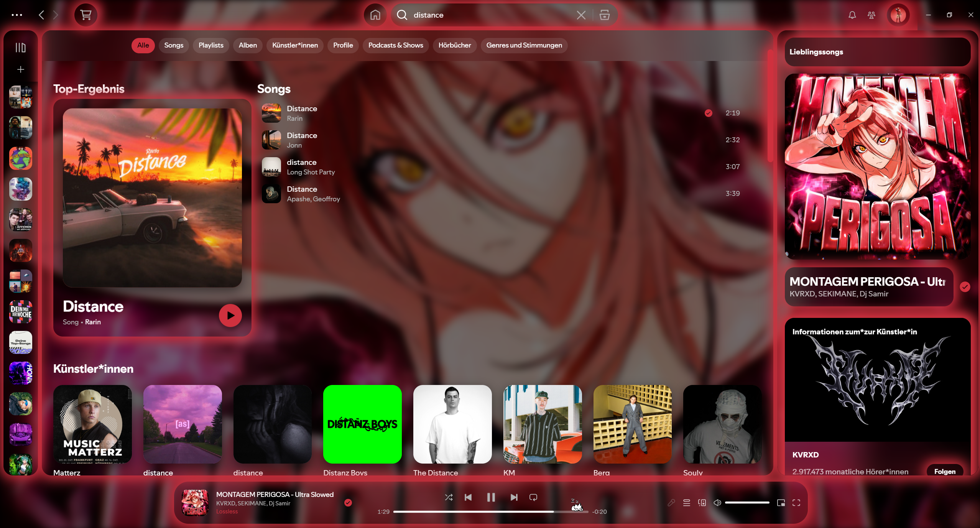The width and height of the screenshot is (980, 528).
Task: Play the Distance top result
Action: pyautogui.click(x=230, y=315)
